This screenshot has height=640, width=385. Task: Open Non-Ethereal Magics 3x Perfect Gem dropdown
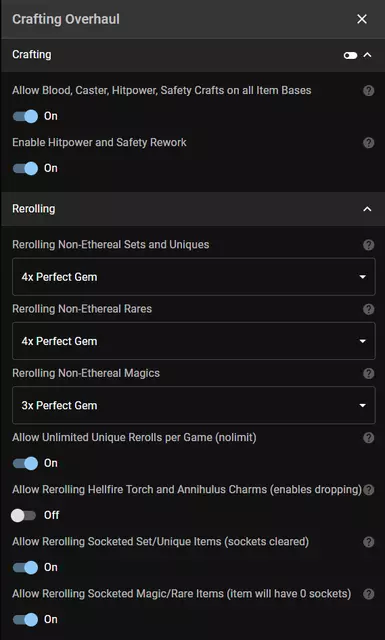coord(194,405)
